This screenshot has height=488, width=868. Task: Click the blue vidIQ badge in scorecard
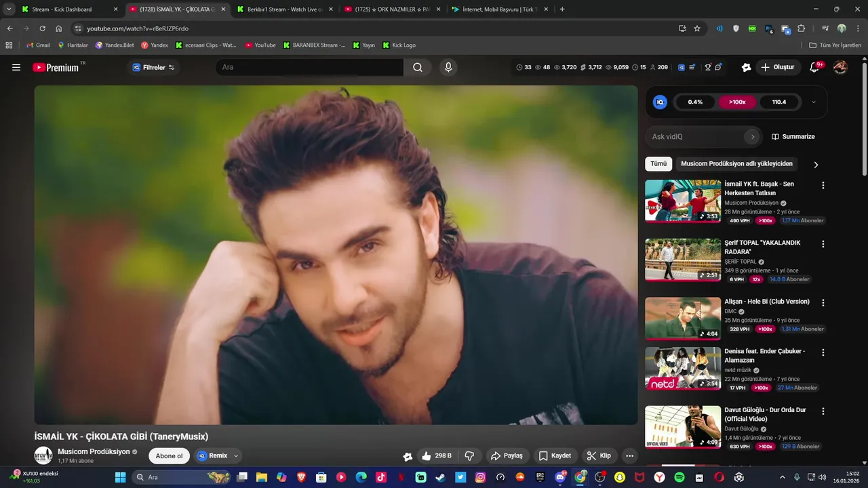[660, 102]
